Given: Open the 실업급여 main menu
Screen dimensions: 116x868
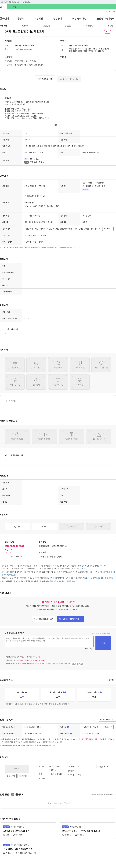Looking at the screenshot, I should 58,19.
